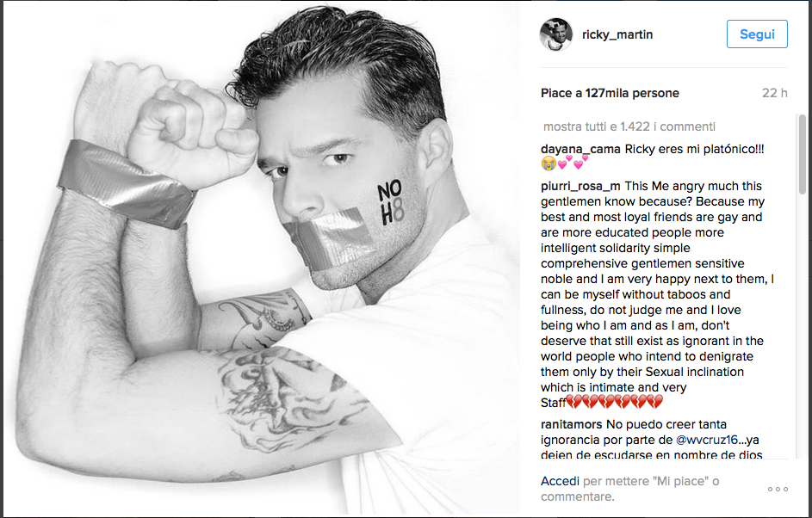Click the piurri_rosa_m comment text
812x518 pixels.
pyautogui.click(x=657, y=294)
